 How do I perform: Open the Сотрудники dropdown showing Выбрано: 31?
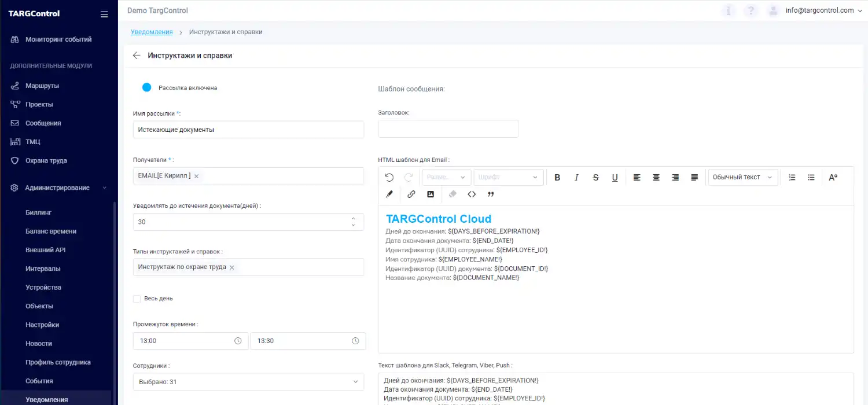tap(248, 381)
